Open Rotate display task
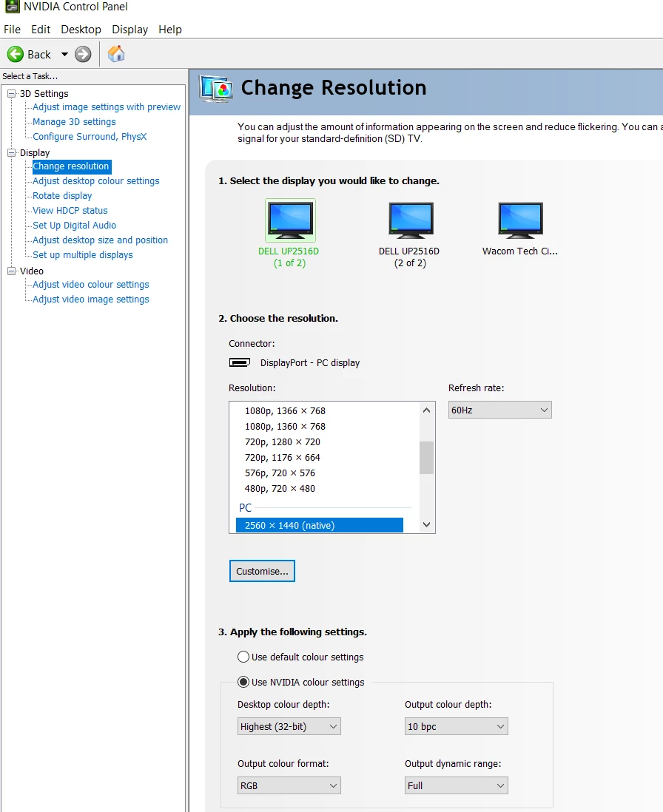663x812 pixels. coord(62,196)
